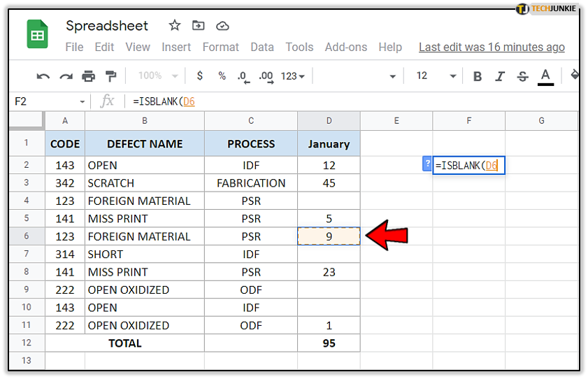Select column E header
This screenshot has width=588, height=379.
pyautogui.click(x=396, y=121)
